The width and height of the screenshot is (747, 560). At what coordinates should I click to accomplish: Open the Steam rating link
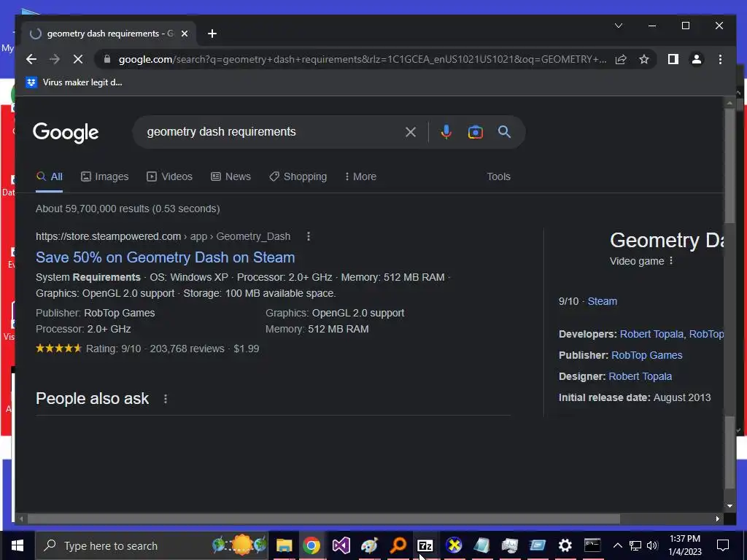[x=602, y=301]
